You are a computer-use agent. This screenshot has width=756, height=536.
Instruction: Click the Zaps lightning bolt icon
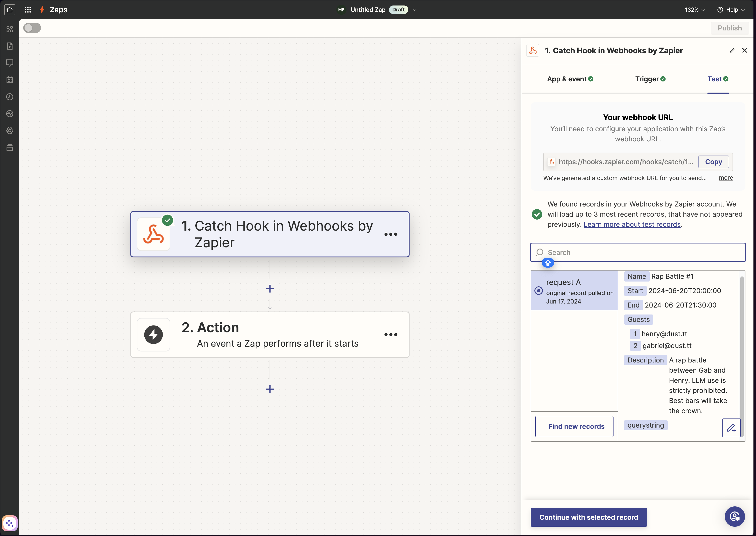point(42,10)
